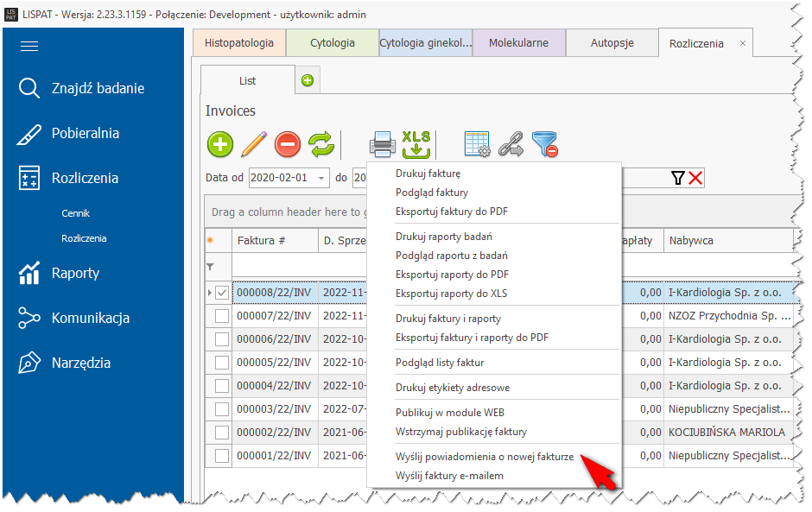
Task: Click the green refresh arrows icon
Action: [x=321, y=144]
